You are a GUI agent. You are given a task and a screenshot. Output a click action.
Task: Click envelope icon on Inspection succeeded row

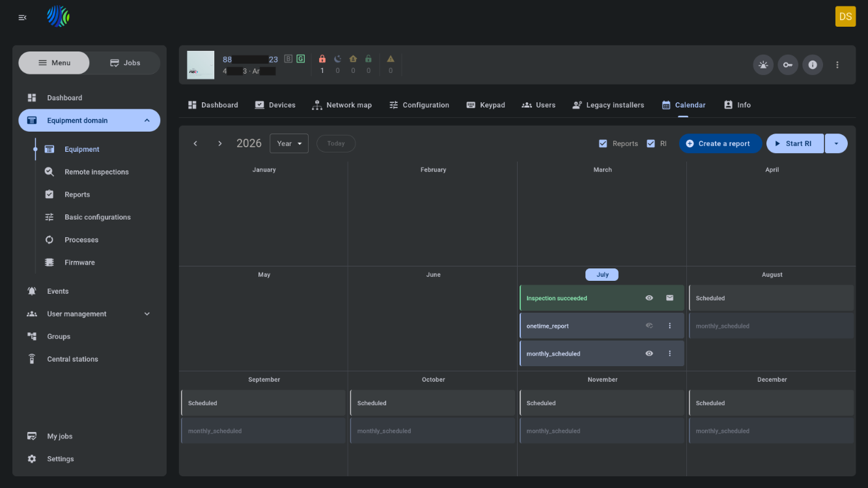[x=669, y=298]
